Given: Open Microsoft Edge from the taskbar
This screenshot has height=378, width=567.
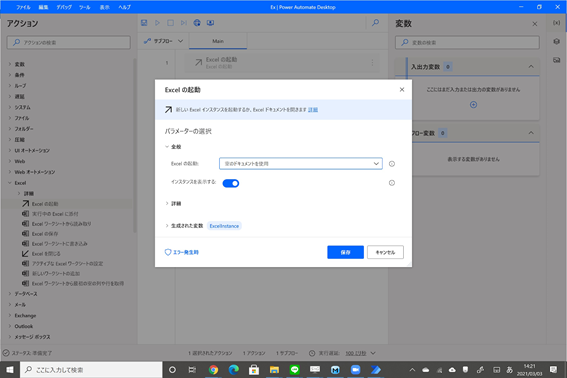Looking at the screenshot, I should (234, 370).
